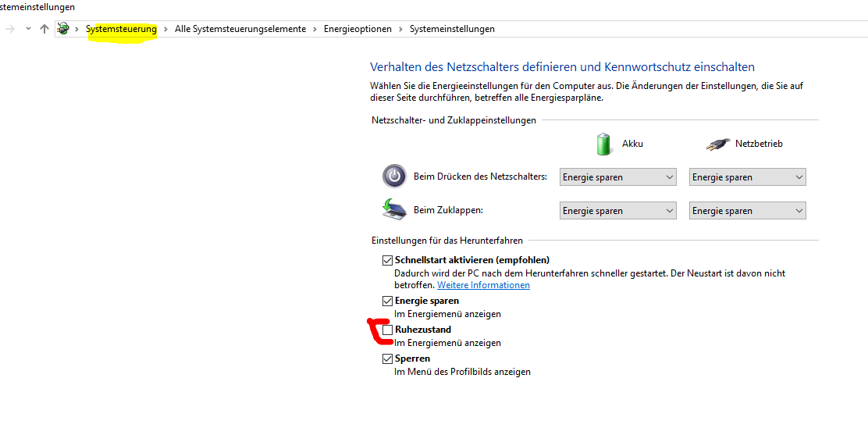Expand chevron after Systemsteuerung breadcrumb
Screen dimensions: 868x428
coord(165,29)
